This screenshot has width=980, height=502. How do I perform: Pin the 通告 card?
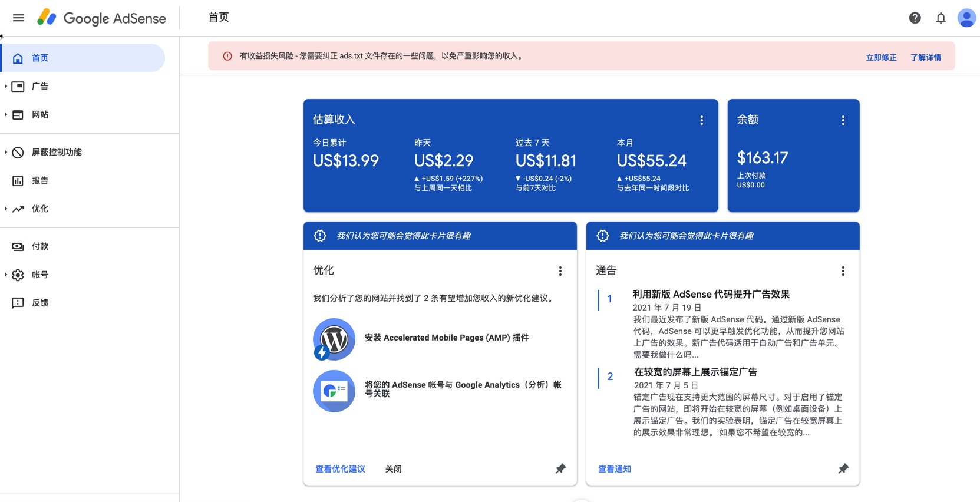tap(843, 468)
